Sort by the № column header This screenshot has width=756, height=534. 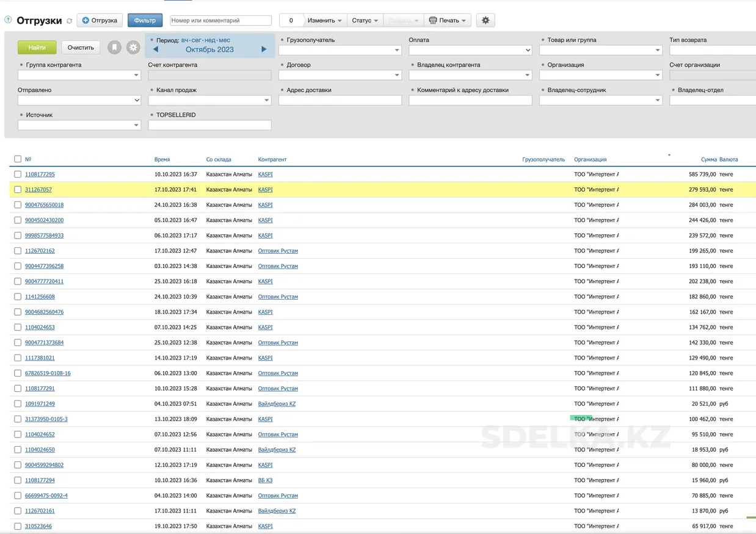[28, 159]
